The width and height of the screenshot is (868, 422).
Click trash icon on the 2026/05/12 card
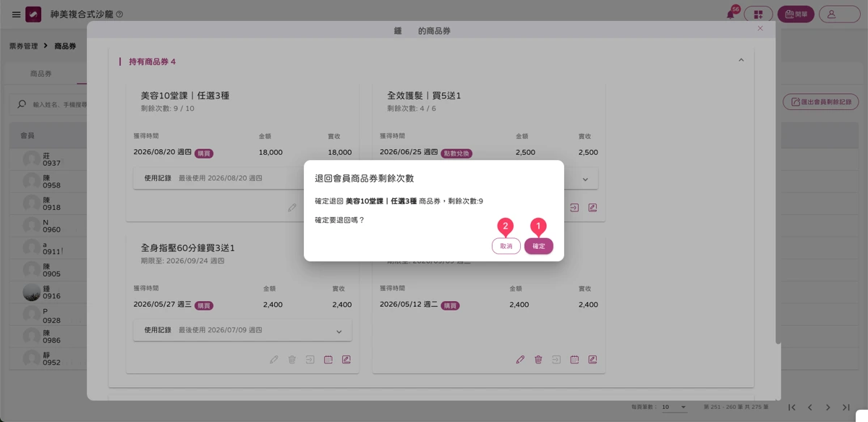[538, 360]
